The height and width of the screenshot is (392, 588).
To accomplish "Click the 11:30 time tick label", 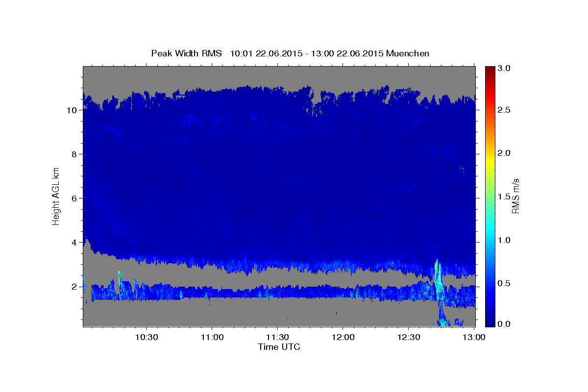I will coord(278,337).
